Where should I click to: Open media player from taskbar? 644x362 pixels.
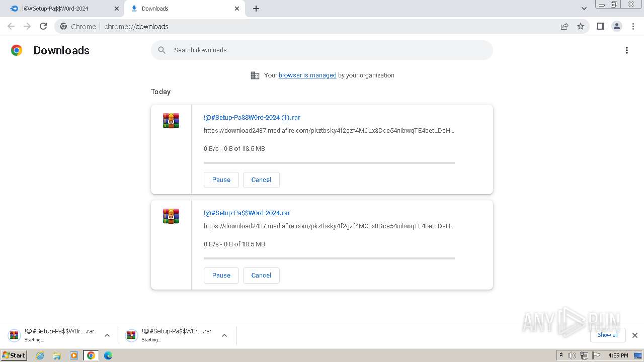(74, 355)
